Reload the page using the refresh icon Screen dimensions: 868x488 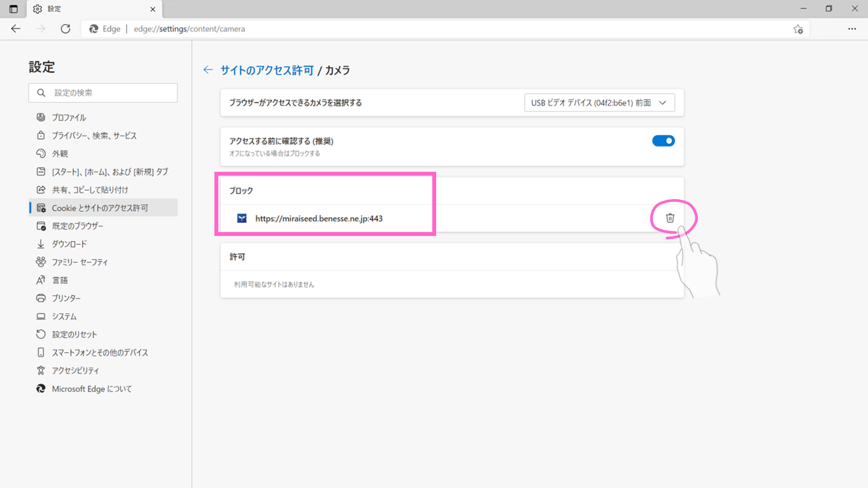tap(66, 29)
